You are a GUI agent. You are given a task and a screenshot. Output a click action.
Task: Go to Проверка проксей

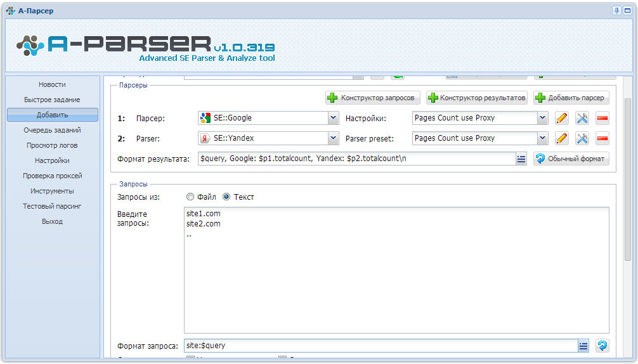[x=52, y=176]
